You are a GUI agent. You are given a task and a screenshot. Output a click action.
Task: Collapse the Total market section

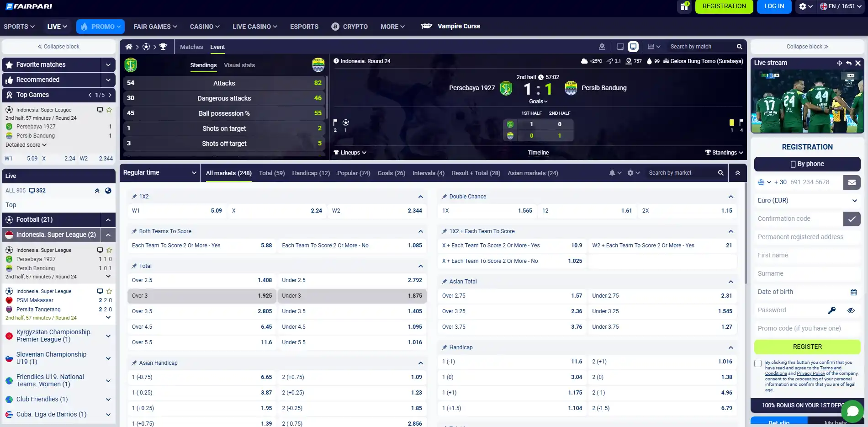pos(420,266)
